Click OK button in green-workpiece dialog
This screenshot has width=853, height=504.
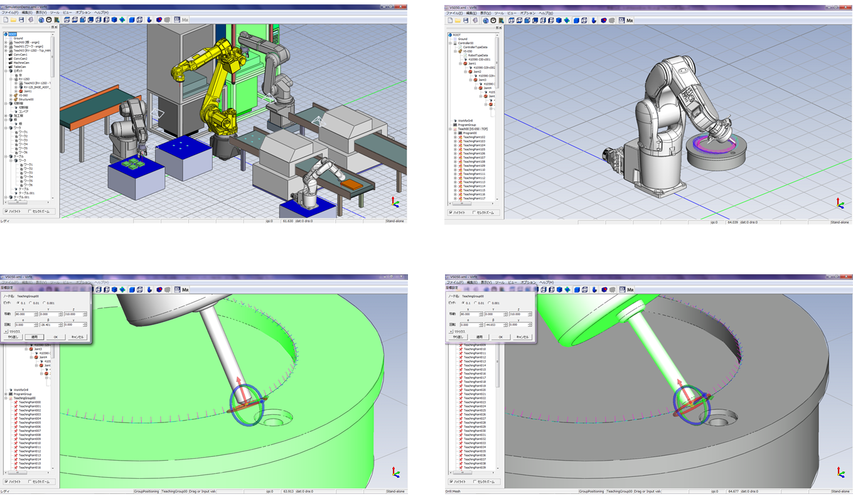click(56, 337)
